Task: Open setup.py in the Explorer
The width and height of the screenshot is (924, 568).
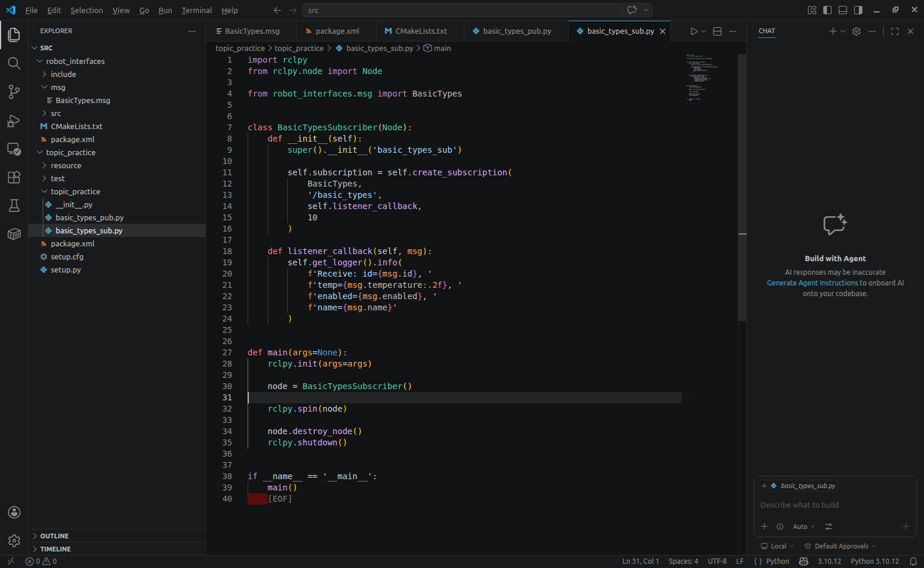Action: coord(117,269)
